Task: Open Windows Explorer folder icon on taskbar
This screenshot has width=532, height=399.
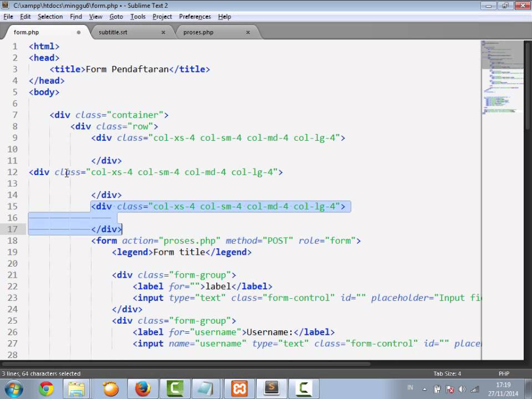Action: (x=76, y=389)
